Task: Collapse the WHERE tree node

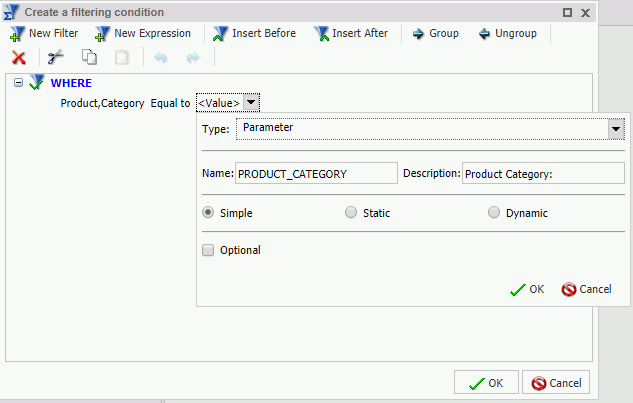Action: pos(19,84)
